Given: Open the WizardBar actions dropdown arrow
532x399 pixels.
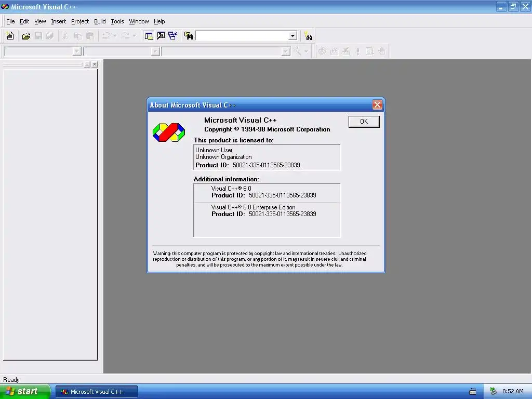Looking at the screenshot, I should [x=306, y=51].
